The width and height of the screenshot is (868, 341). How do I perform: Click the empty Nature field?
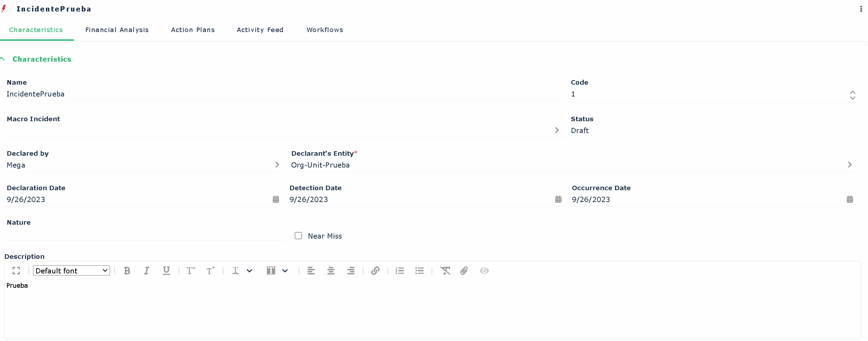[x=146, y=234]
